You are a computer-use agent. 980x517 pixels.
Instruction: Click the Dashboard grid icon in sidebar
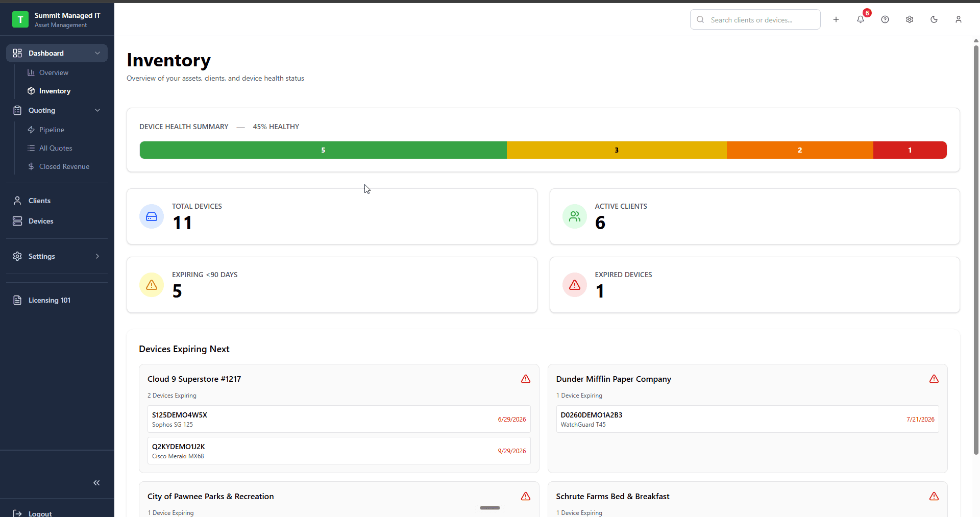tap(17, 53)
